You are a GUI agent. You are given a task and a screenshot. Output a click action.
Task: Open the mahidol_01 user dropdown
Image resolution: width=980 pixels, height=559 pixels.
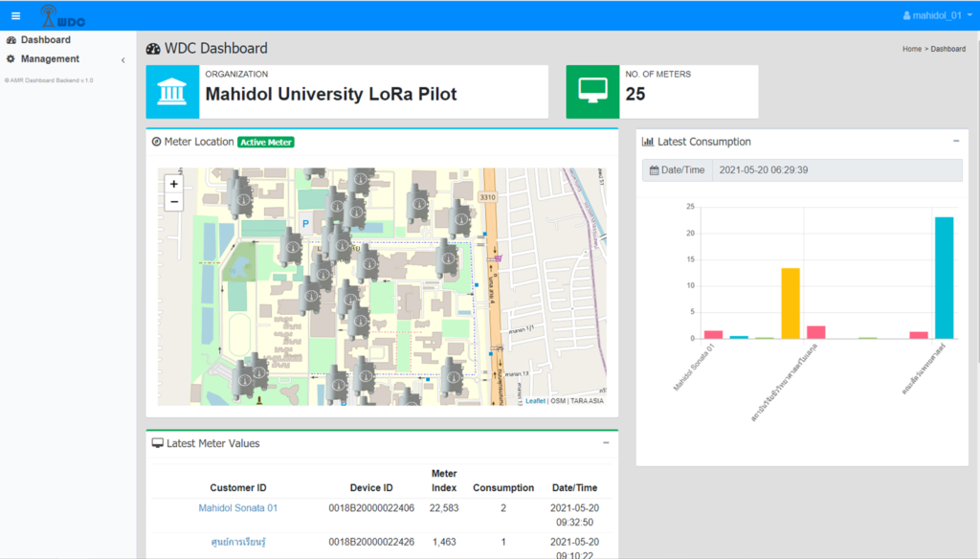936,15
